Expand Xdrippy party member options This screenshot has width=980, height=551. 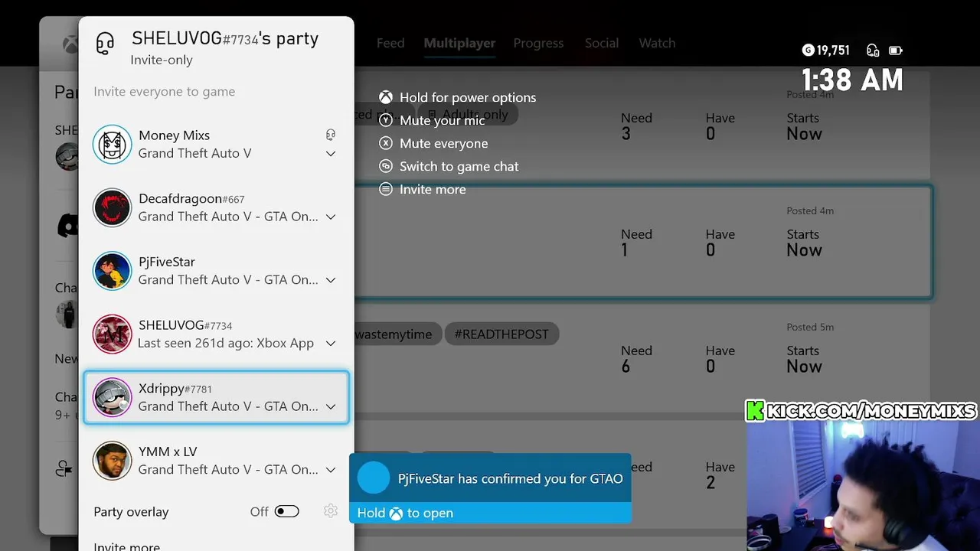point(331,407)
